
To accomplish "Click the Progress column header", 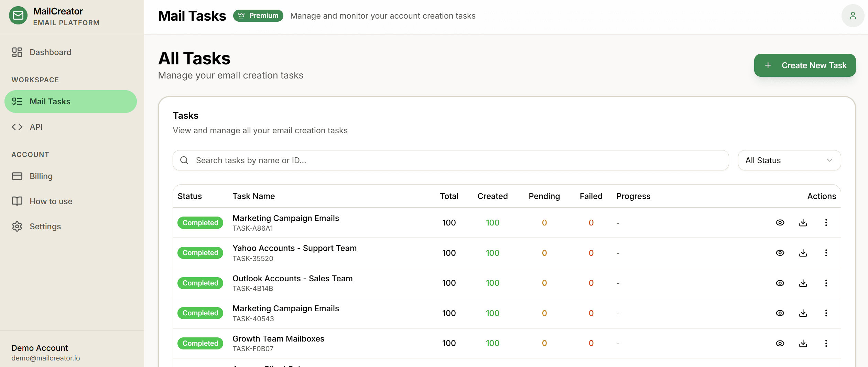I will (x=633, y=196).
